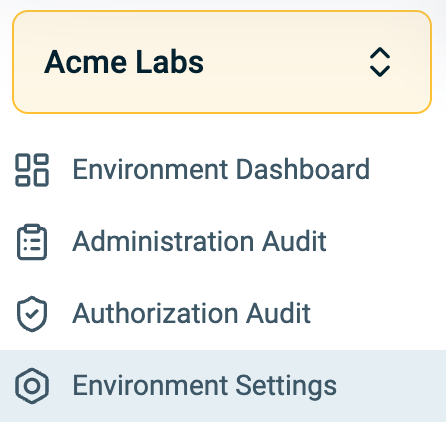The height and width of the screenshot is (432, 446).
Task: Click the Environment Dashboard grid icon
Action: 32,170
